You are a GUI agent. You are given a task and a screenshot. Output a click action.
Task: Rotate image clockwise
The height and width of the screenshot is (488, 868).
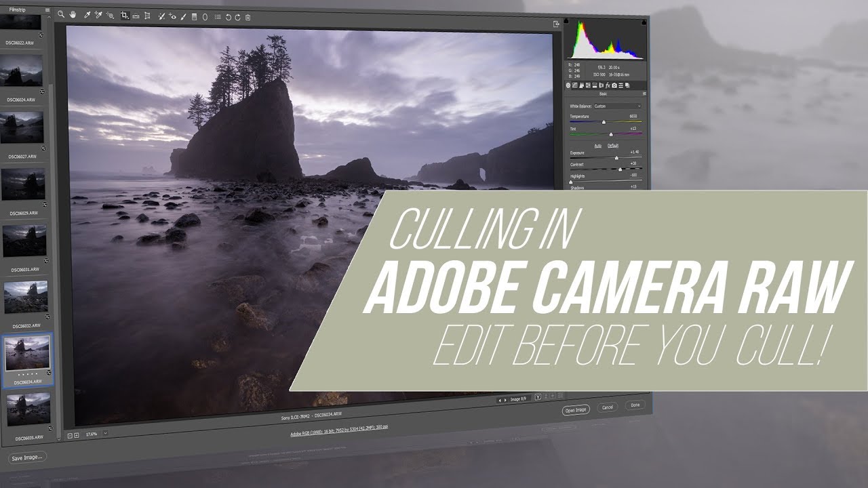click(237, 17)
